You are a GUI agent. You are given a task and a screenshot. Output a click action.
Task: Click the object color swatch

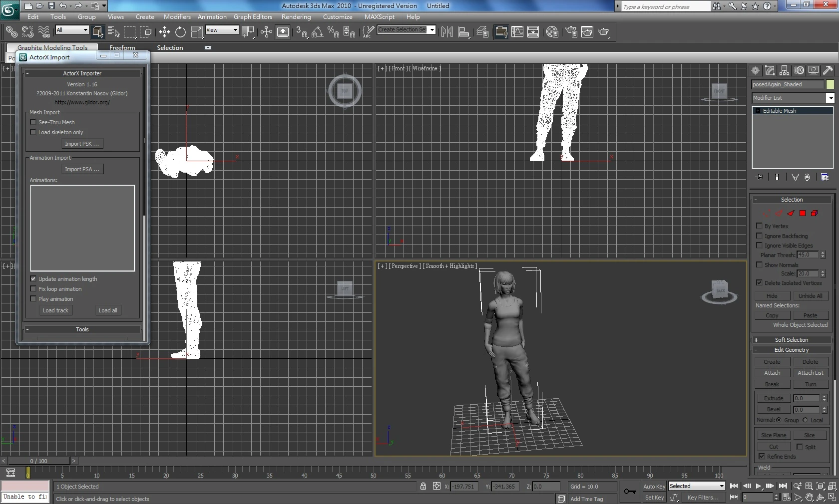(x=830, y=84)
